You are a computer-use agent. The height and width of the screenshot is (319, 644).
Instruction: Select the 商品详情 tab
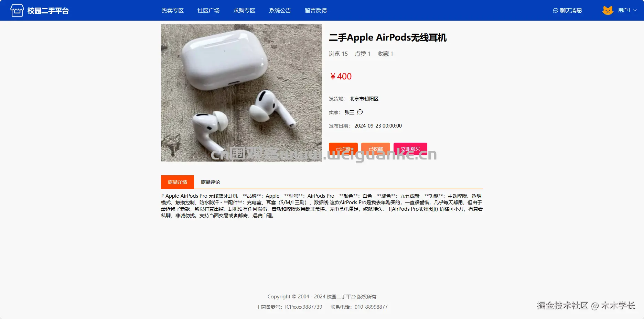point(178,182)
